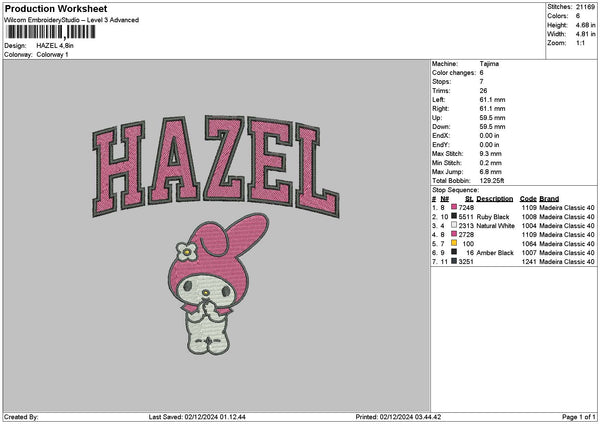600x424 pixels.
Task: Click the 'Stop Sequence:' heading
Action: point(455,190)
